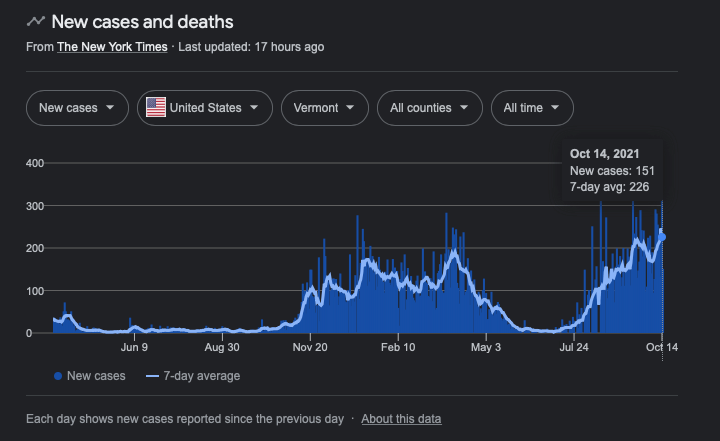
Task: Click the Oct 14 highlighted data point
Action: (663, 237)
